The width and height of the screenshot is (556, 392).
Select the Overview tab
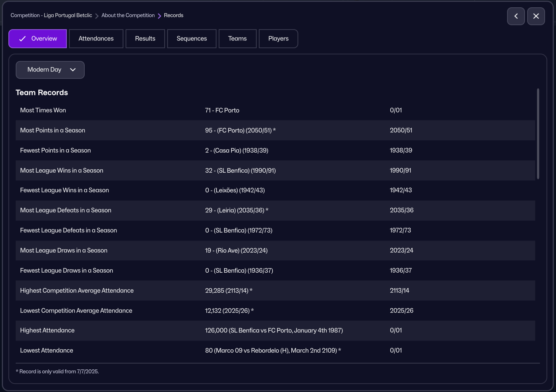(x=38, y=39)
